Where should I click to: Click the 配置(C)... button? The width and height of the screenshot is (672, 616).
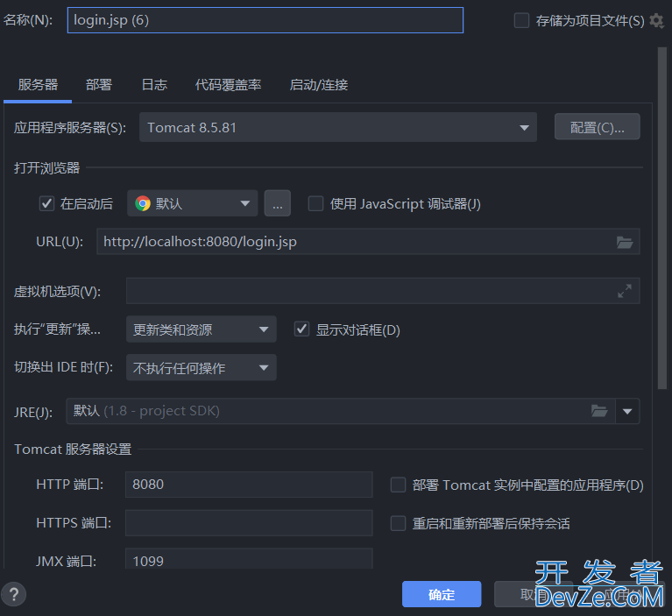coord(597,127)
